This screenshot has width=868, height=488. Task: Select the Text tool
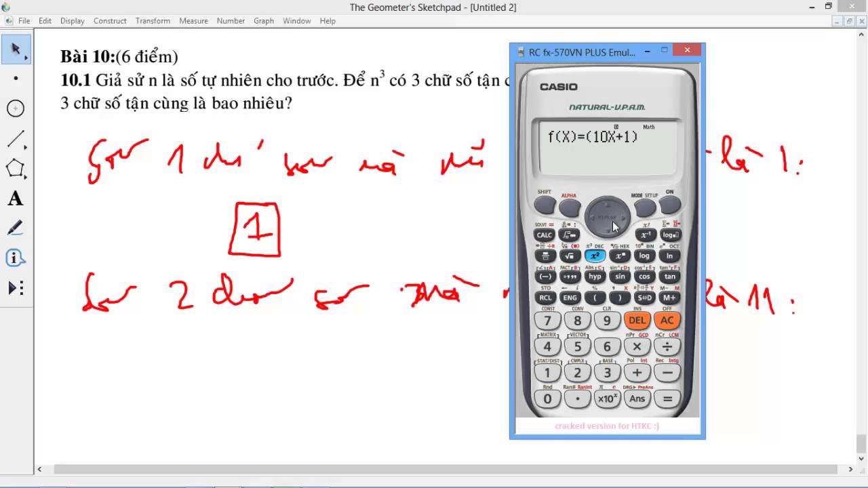pos(16,199)
